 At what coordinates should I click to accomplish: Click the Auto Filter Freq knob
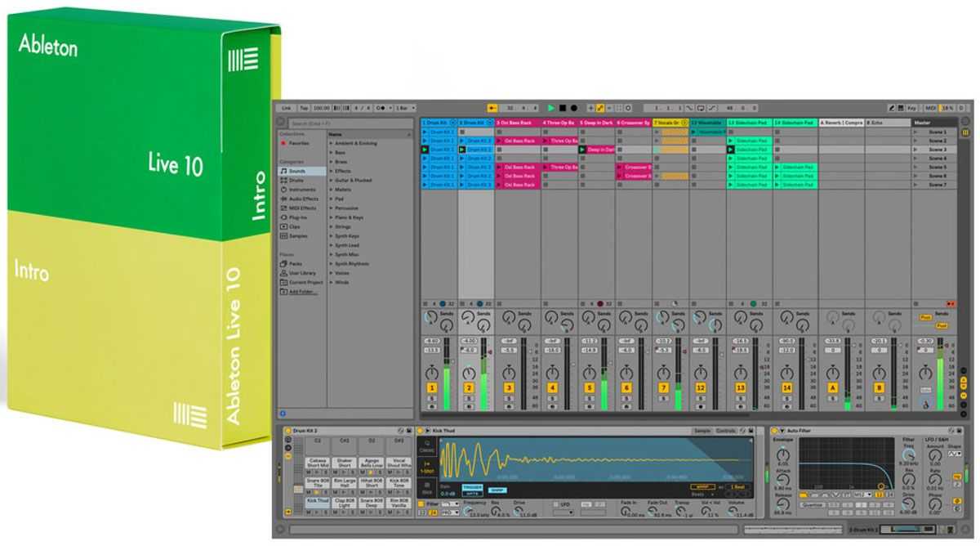point(909,456)
